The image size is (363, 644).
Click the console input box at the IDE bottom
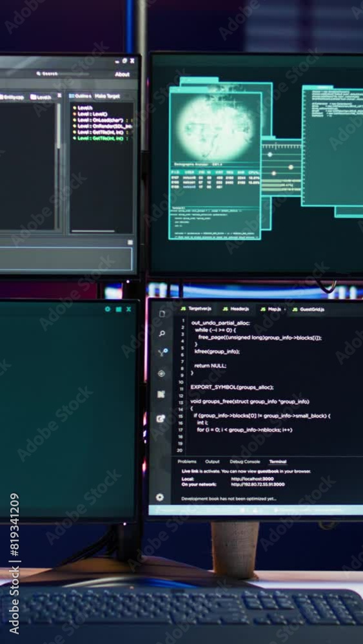(66, 259)
